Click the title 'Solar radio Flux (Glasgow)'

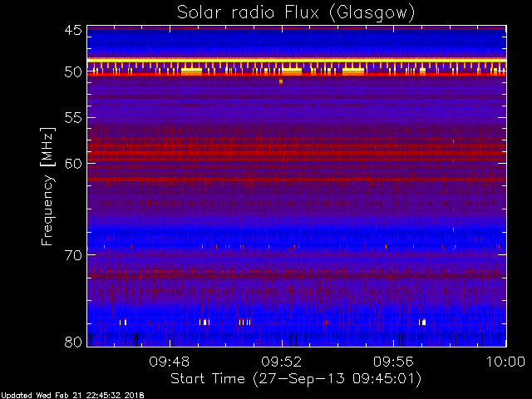click(296, 13)
